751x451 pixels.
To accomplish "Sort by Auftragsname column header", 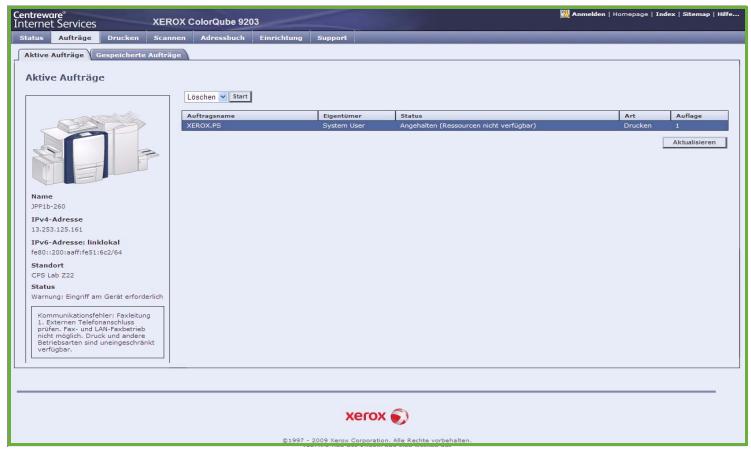I will pos(250,116).
